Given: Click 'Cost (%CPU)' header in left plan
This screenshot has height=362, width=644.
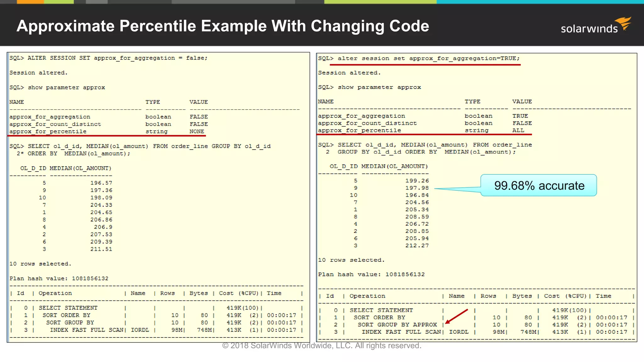Looking at the screenshot, I should (x=239, y=293).
